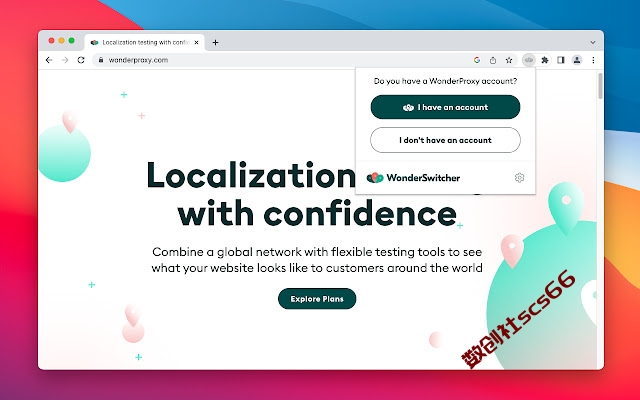Open Chrome's three-dot menu
640x400 pixels.
point(593,60)
